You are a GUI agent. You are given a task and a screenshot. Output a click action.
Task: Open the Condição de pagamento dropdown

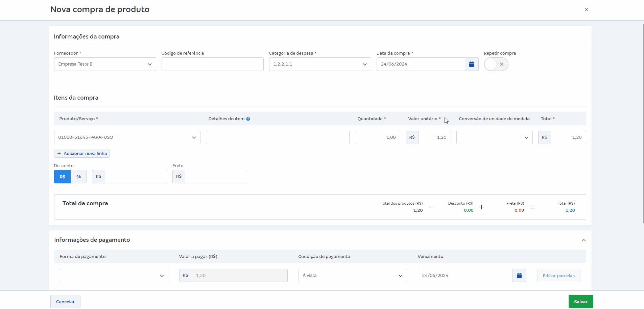click(x=353, y=276)
